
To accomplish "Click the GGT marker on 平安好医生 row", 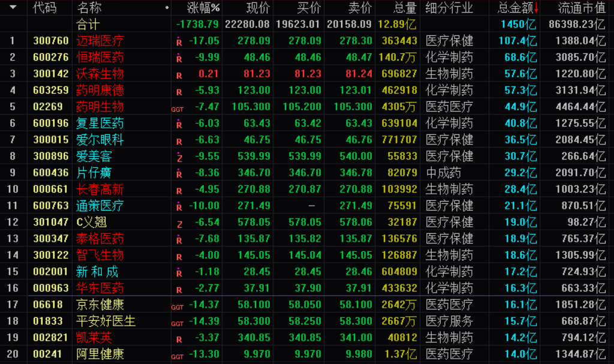I will tap(177, 324).
